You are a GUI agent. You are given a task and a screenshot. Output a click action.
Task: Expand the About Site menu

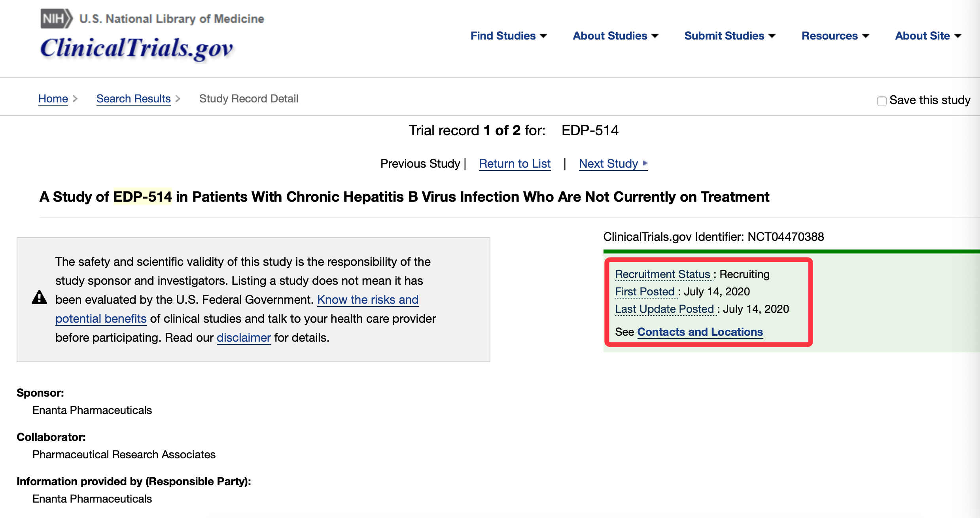928,36
